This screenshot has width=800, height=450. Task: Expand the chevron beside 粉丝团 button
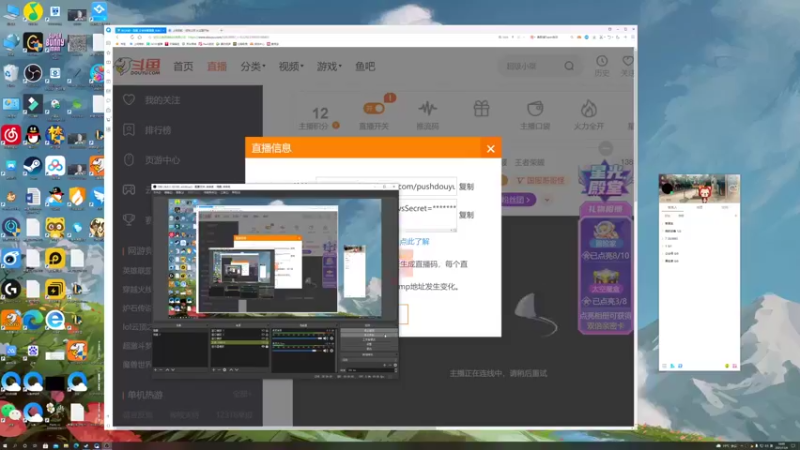coord(547,200)
